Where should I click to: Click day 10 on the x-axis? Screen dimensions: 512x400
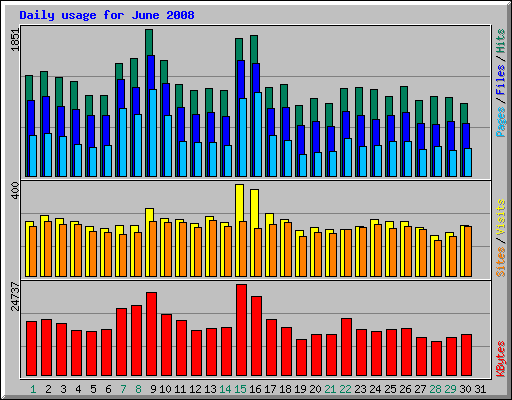click(165, 389)
